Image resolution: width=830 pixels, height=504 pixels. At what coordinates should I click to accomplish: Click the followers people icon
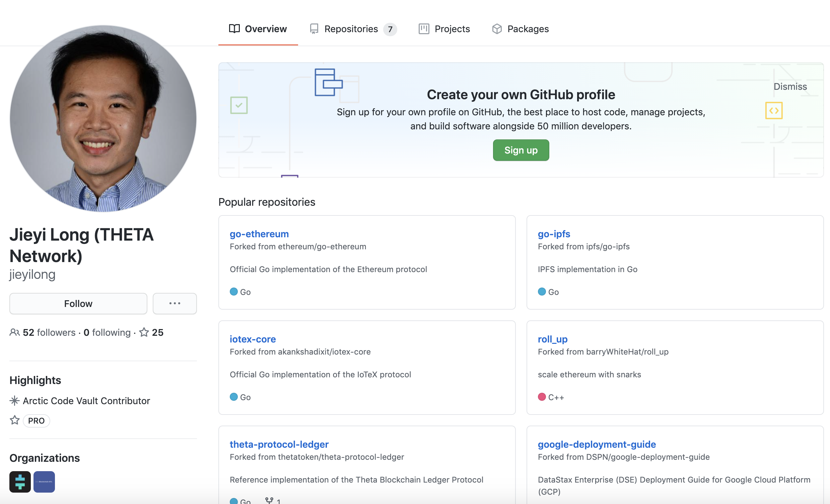click(14, 332)
